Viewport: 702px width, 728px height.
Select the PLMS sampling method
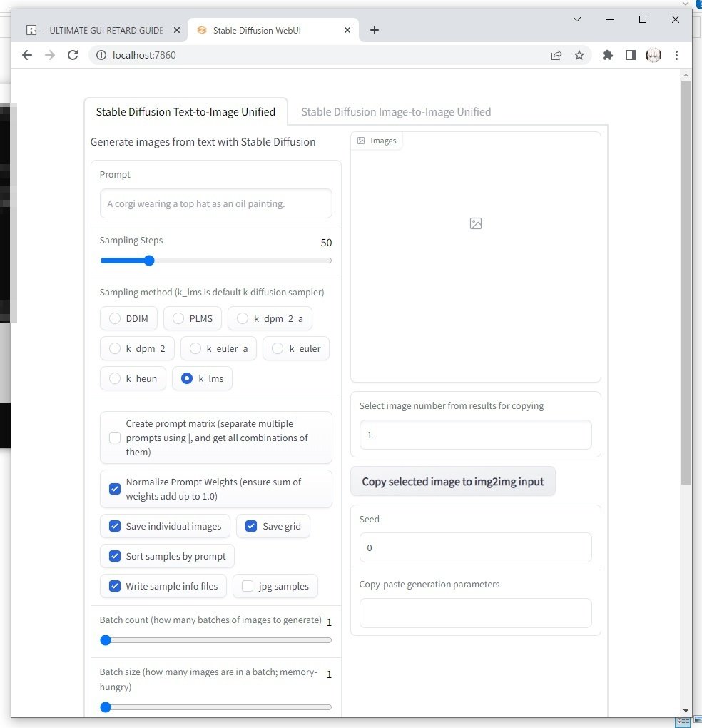click(x=193, y=318)
